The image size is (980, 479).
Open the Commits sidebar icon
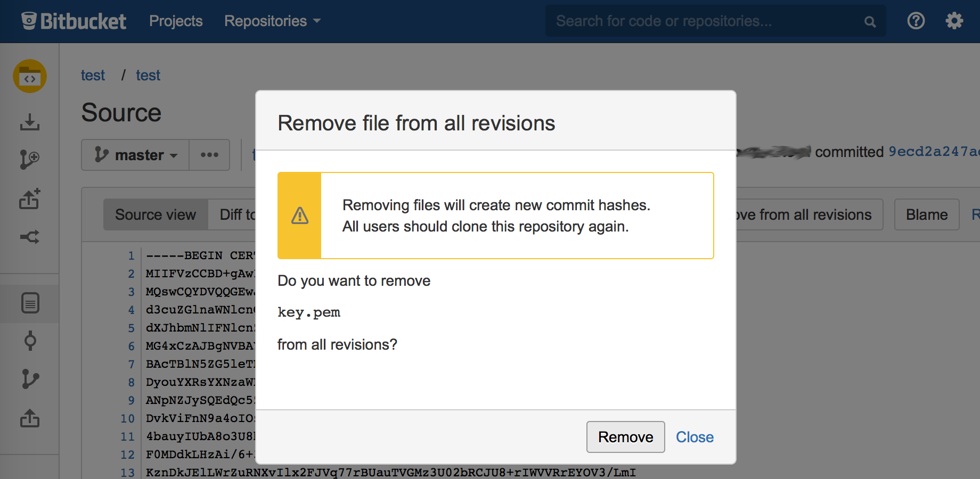(30, 341)
